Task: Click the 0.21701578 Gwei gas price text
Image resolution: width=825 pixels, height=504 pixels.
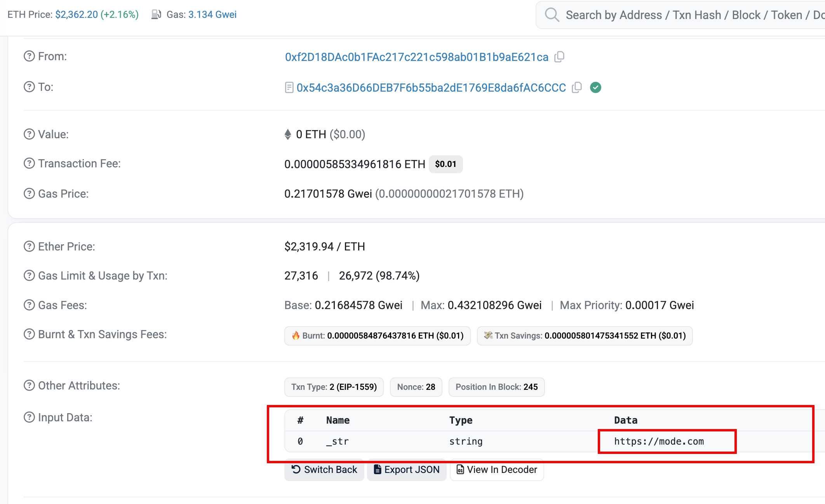Action: pos(328,194)
